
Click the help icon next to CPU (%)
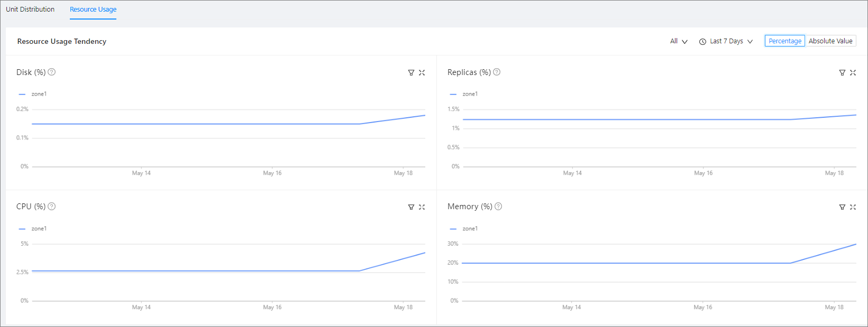(52, 207)
